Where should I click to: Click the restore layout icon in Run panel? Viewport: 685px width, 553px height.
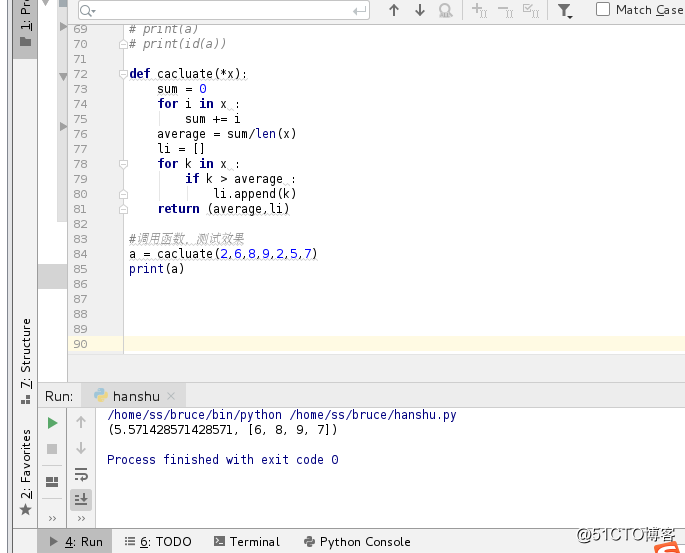pyautogui.click(x=52, y=481)
